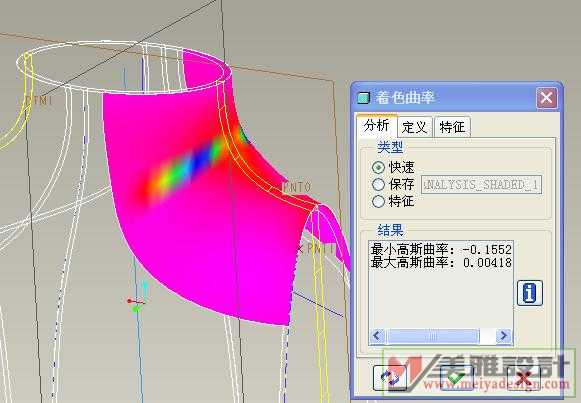Select the 快速 radio option
581x403 pixels.
(378, 167)
